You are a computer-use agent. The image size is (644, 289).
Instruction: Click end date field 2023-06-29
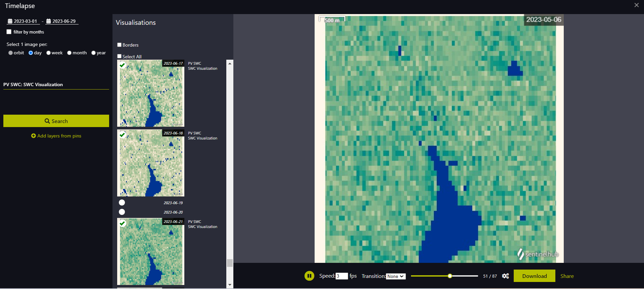point(64,21)
